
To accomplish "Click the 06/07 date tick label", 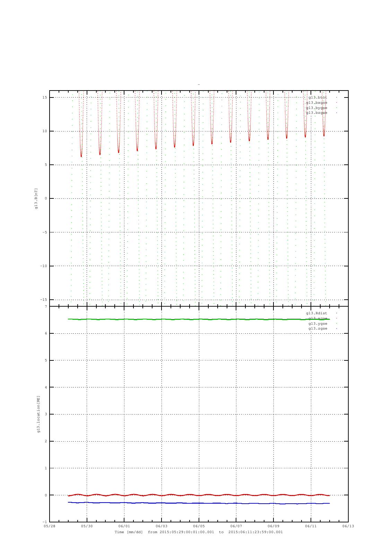I will click(236, 526).
